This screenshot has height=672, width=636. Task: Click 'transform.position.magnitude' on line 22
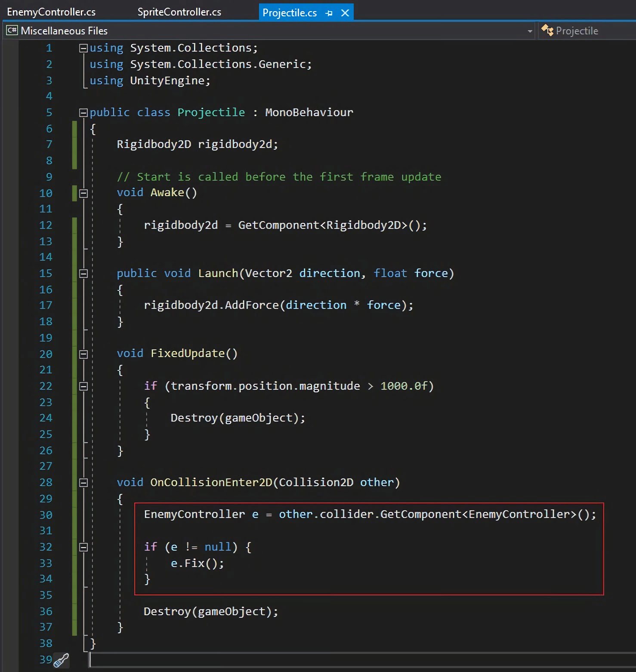tap(265, 386)
